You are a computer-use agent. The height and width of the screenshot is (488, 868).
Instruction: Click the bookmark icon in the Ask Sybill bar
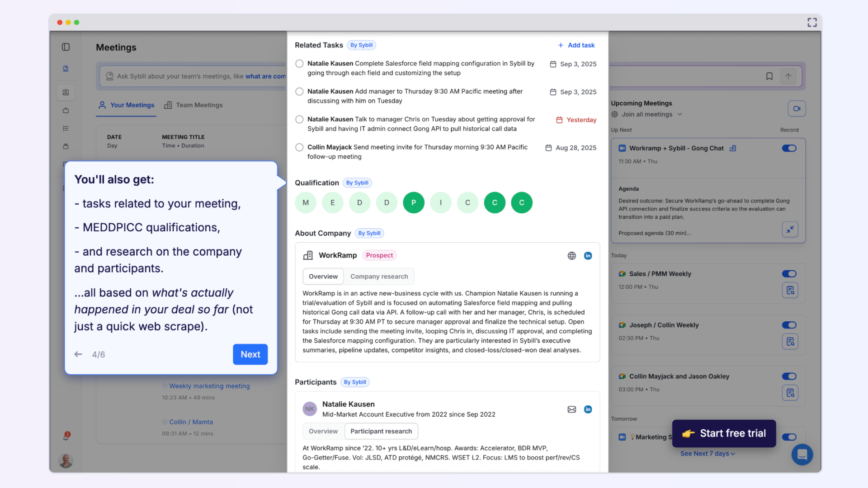point(769,76)
